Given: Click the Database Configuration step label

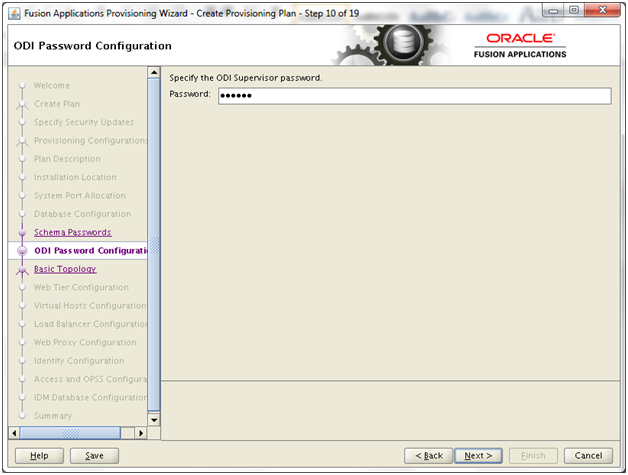Looking at the screenshot, I should (x=83, y=214).
